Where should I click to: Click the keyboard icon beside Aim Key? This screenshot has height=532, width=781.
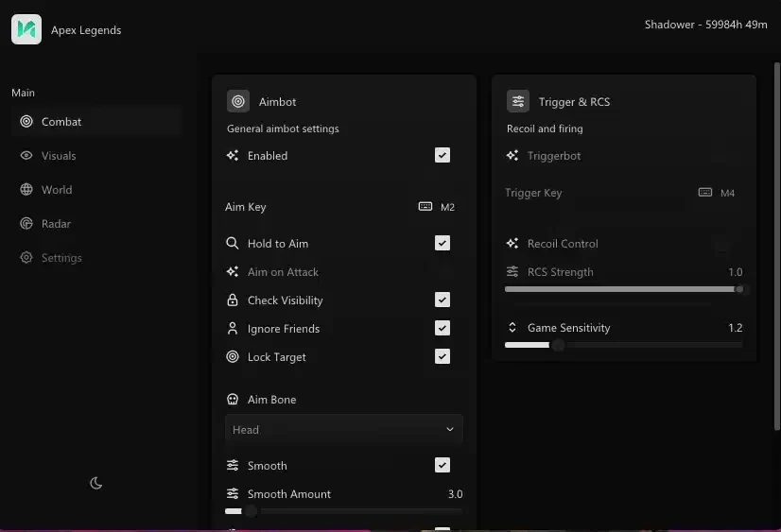[425, 207]
